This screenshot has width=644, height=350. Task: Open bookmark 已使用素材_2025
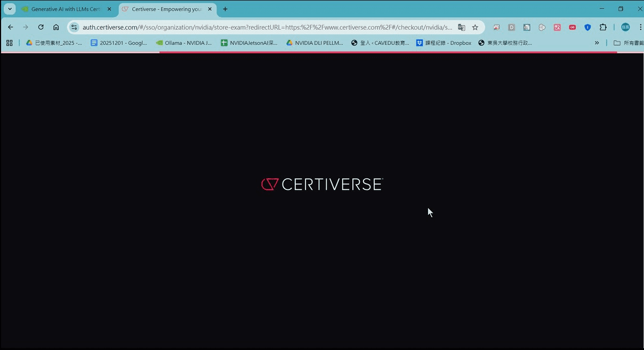(54, 43)
